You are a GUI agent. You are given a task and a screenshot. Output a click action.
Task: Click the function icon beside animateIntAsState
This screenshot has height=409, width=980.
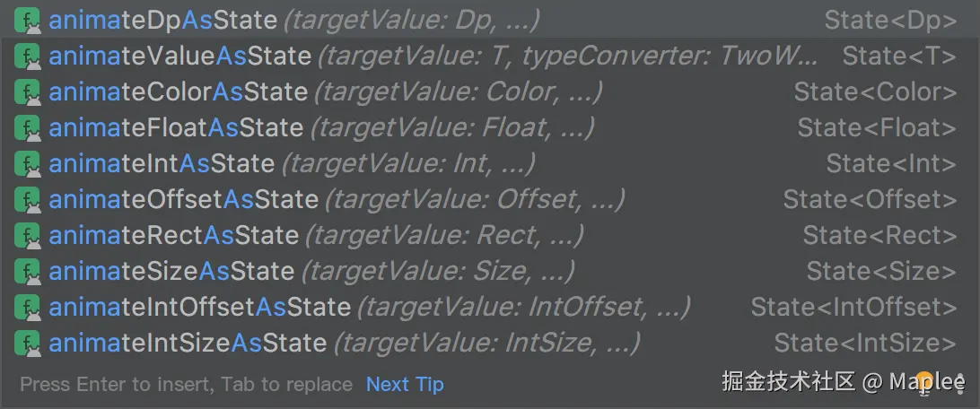tap(28, 163)
